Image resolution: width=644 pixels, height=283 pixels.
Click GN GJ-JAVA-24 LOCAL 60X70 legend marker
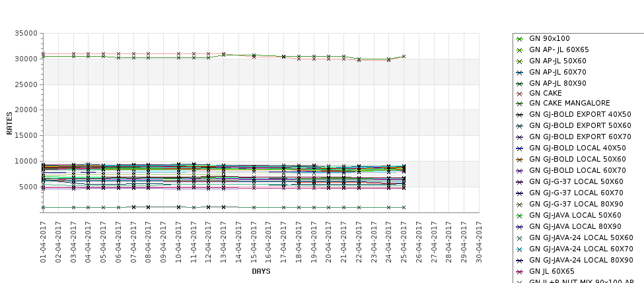coord(520,249)
